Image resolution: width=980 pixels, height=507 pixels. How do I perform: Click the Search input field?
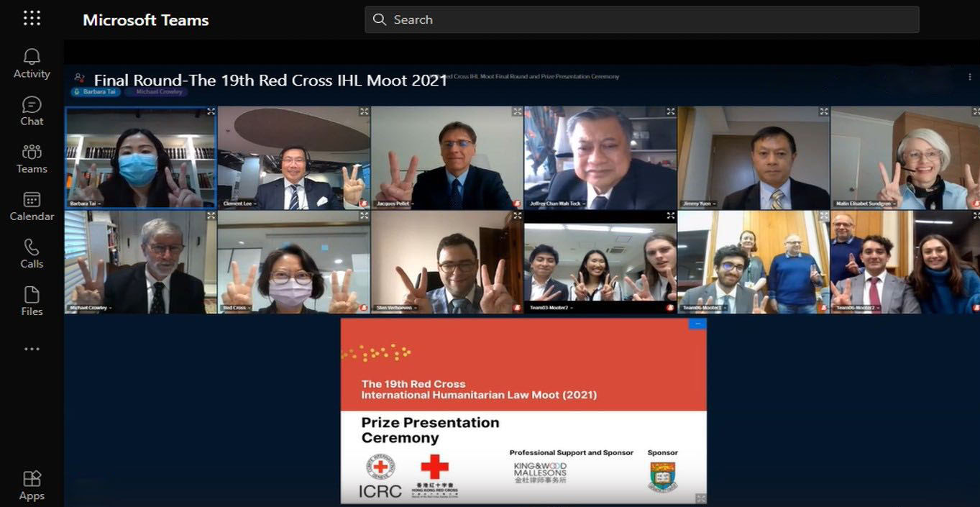point(642,19)
